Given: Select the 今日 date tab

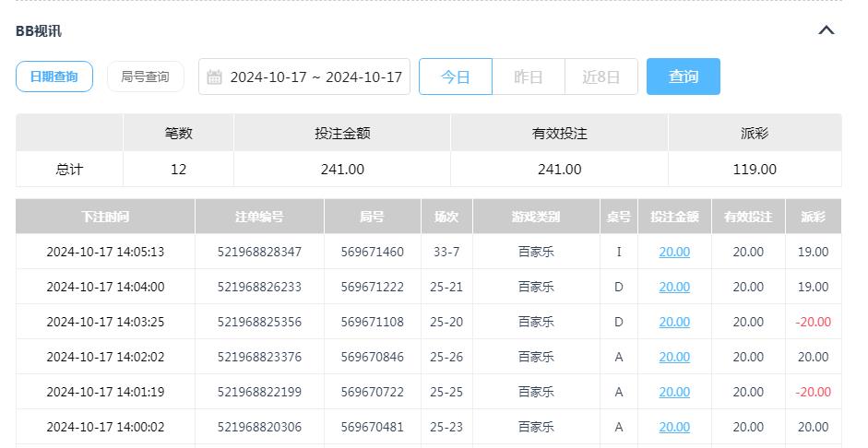Looking at the screenshot, I should (455, 77).
